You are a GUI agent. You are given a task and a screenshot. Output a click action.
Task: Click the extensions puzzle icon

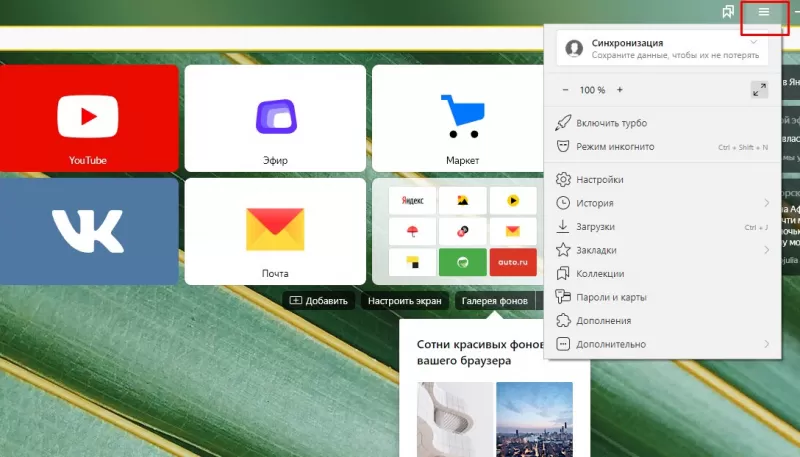click(x=563, y=320)
